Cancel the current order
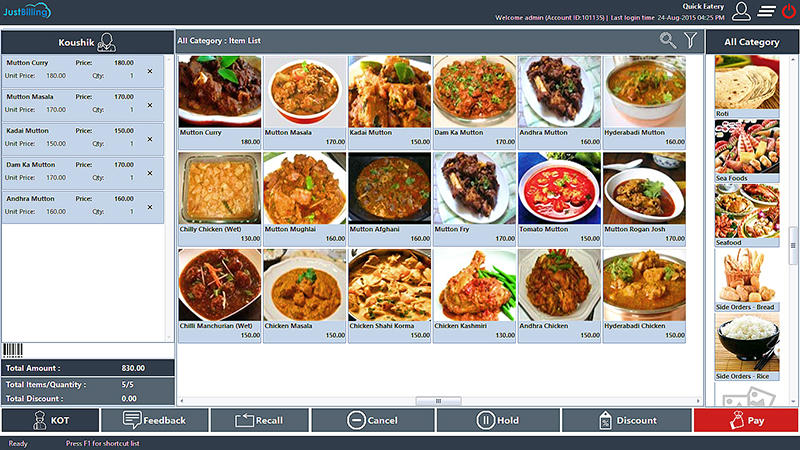The height and width of the screenshot is (450, 800). 372,420
